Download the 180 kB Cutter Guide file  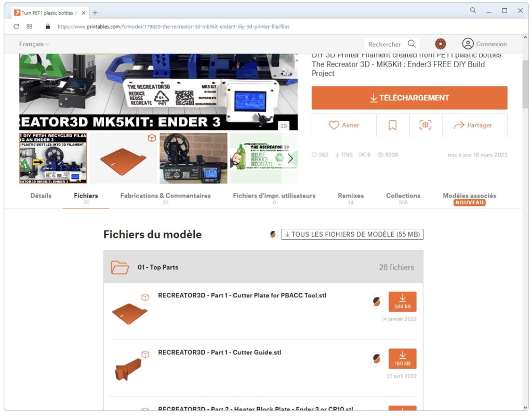(x=402, y=359)
